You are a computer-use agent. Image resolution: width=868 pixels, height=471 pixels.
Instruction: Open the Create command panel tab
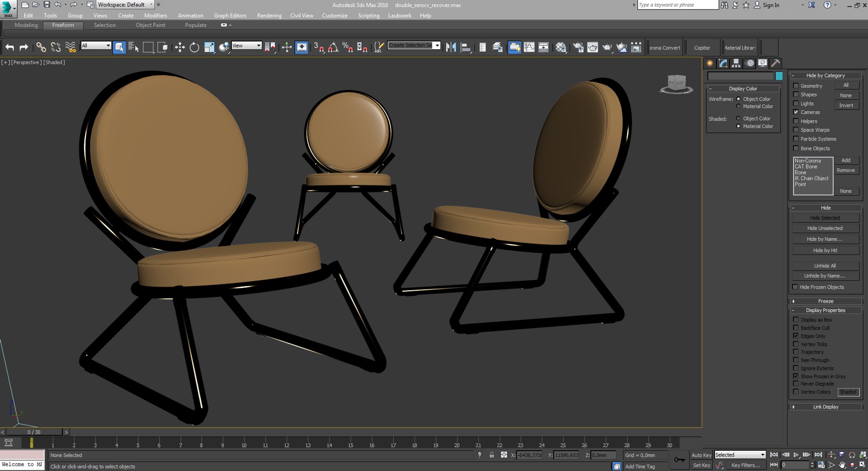[710, 63]
